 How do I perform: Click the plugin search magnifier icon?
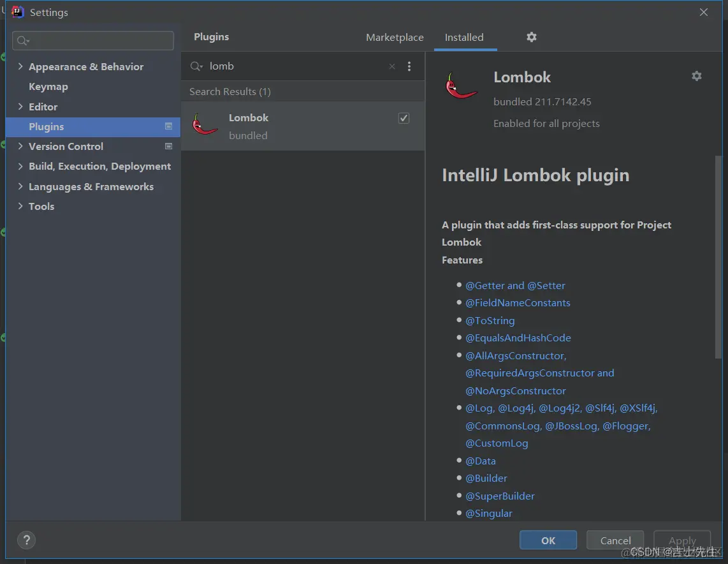(196, 66)
